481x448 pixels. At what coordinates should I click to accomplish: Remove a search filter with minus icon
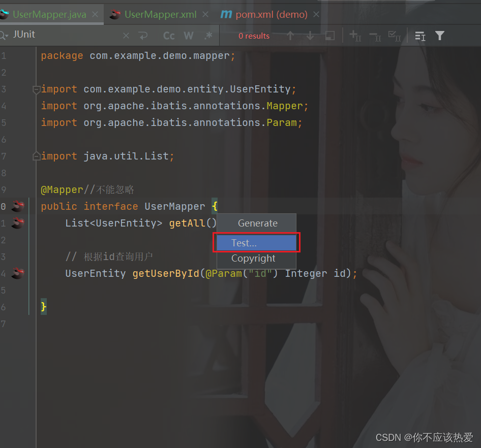click(x=375, y=36)
